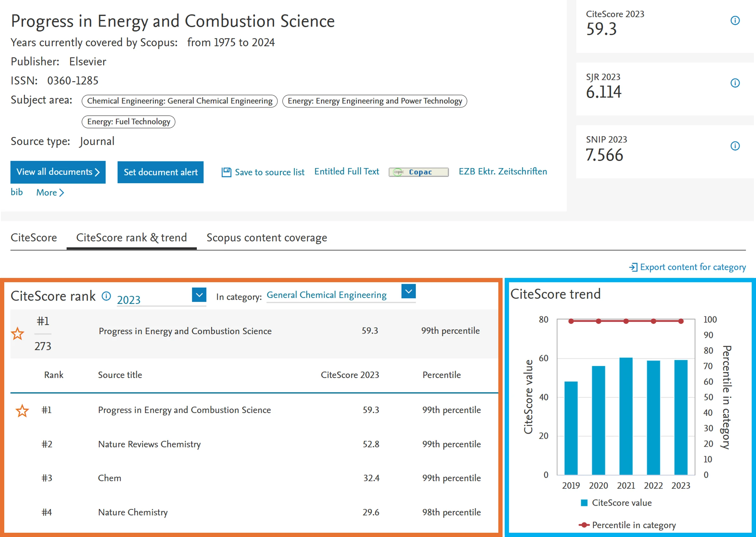Switch to the CiteScore tab

click(x=34, y=237)
